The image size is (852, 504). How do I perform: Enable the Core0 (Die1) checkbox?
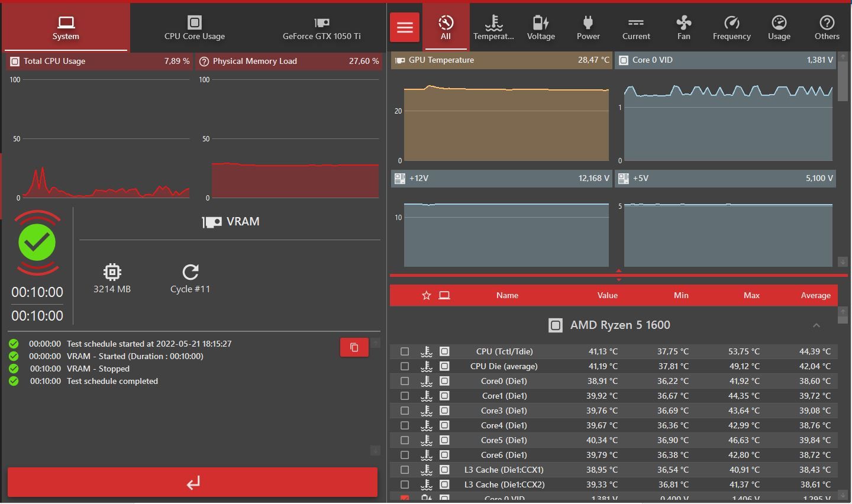405,381
